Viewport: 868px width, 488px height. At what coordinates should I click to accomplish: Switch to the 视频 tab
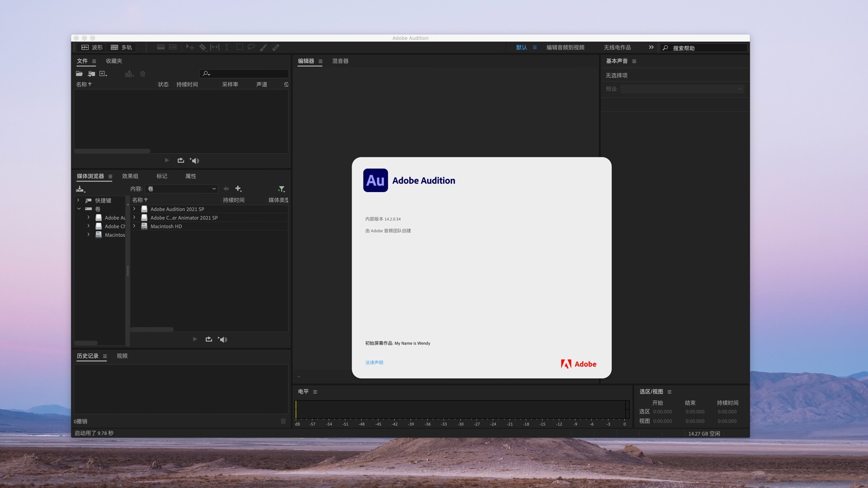122,356
